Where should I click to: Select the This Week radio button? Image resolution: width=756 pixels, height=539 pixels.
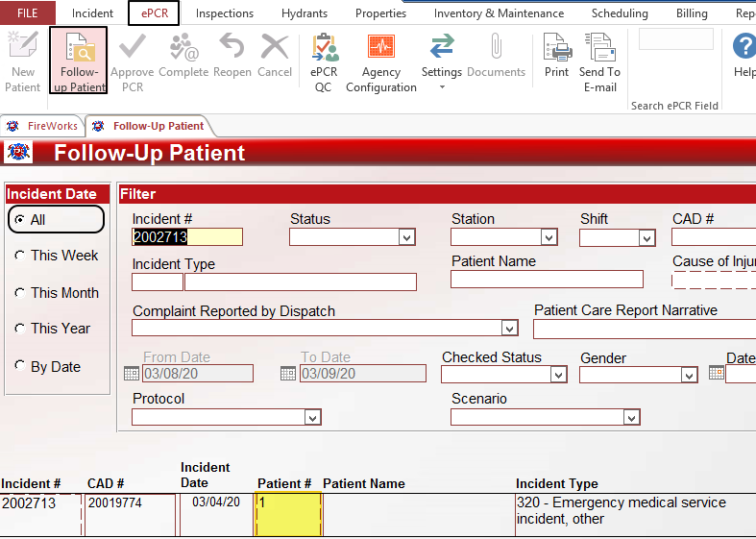20,255
